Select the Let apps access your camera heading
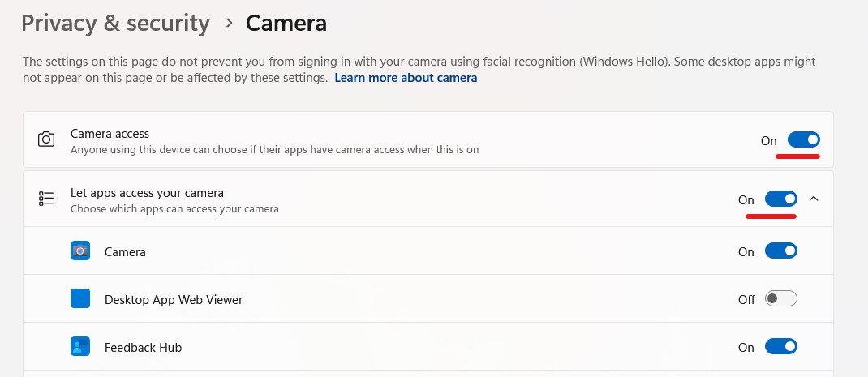 pos(148,193)
